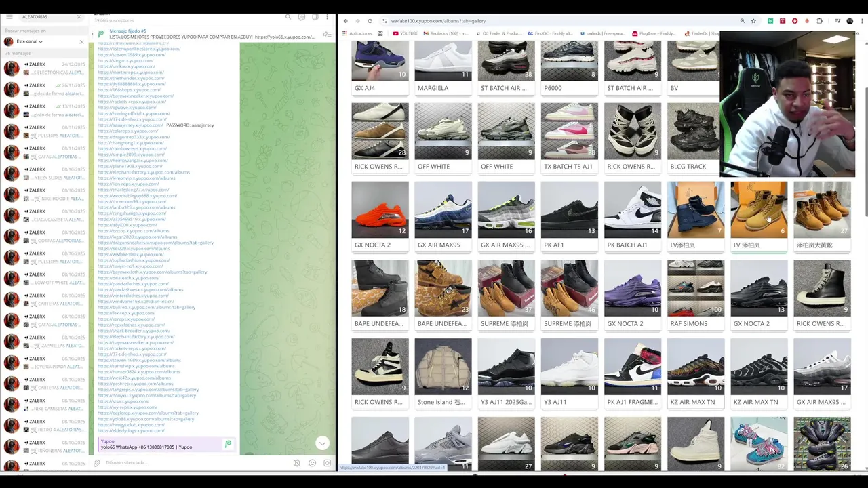Click the Opera-style red circle extension icon
Viewport: 868px width, 488px height.
[x=795, y=21]
